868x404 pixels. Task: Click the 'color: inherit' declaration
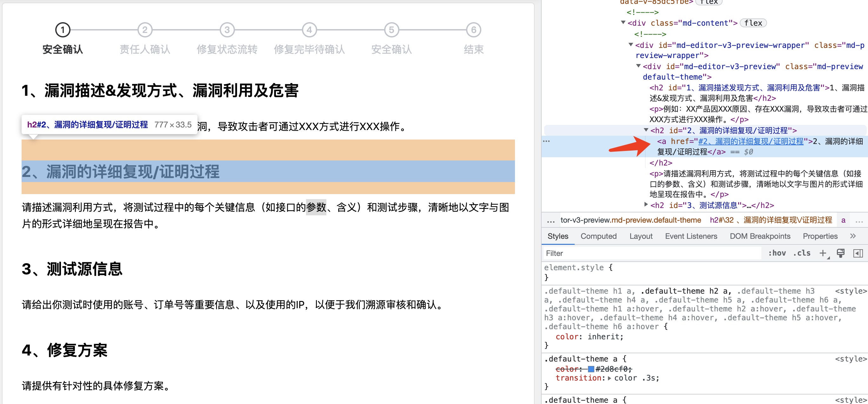(589, 337)
